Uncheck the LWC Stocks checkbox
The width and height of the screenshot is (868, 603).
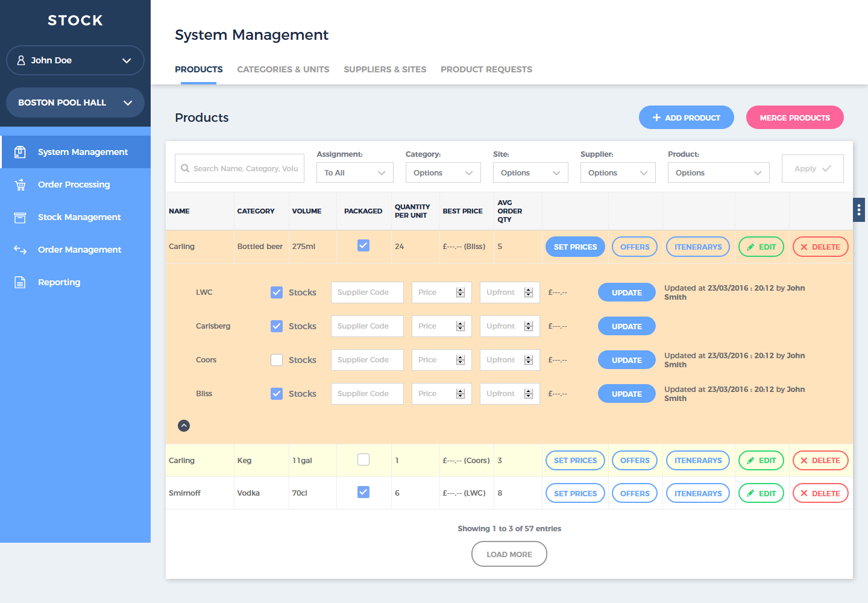coord(277,292)
